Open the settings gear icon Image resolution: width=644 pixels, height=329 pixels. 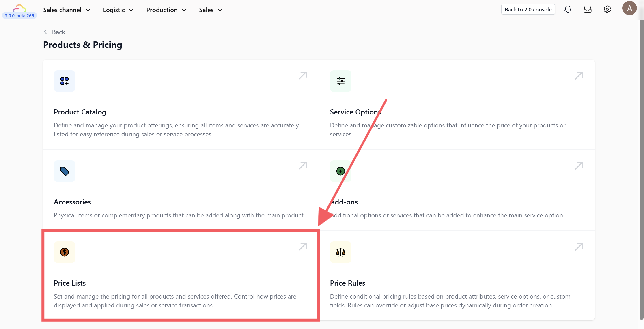click(607, 9)
